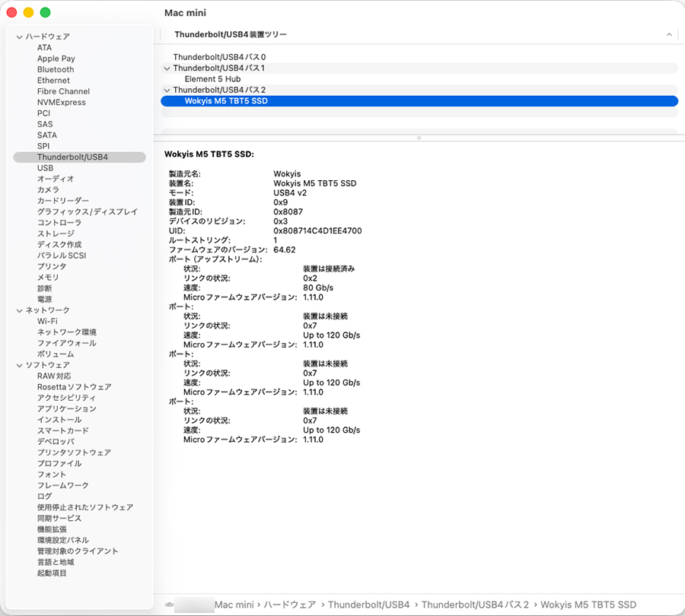Select NVMExpress in the sidebar
Screen dimensions: 685x616
[x=61, y=103]
